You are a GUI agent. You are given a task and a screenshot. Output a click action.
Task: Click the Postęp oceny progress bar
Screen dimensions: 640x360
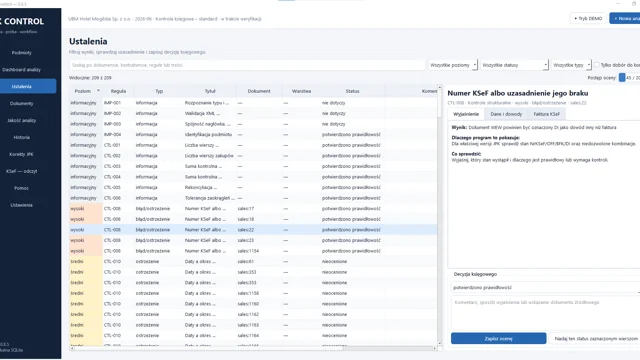629,78
